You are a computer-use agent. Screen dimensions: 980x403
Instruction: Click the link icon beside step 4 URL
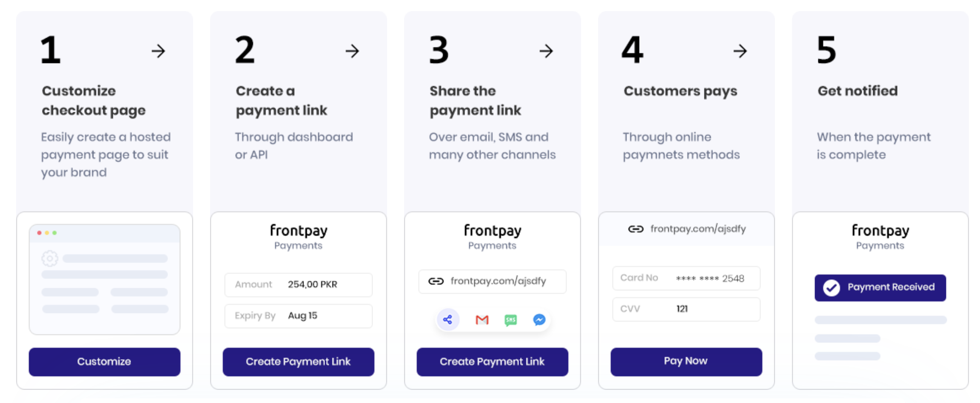pos(636,229)
